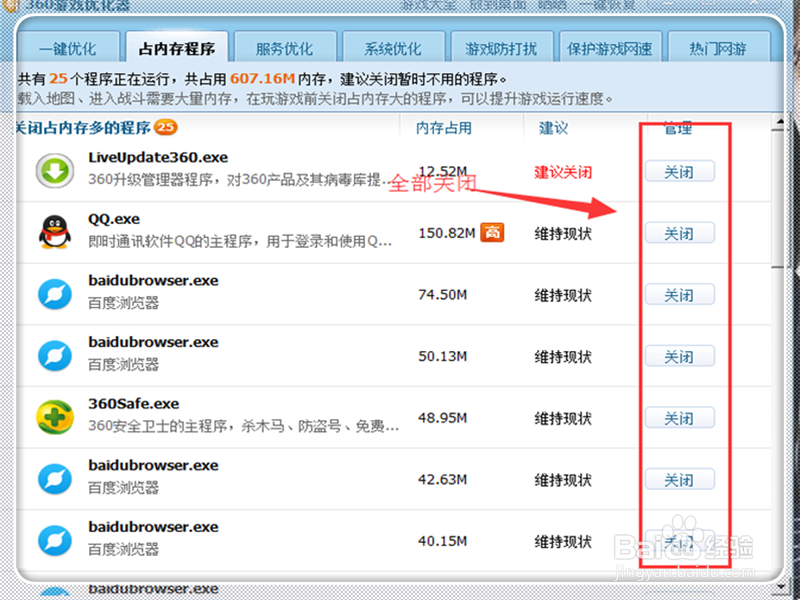Viewport: 800px width, 600px height.
Task: Click the baidubrowser.exe name in the 42.63M row
Action: tap(153, 465)
